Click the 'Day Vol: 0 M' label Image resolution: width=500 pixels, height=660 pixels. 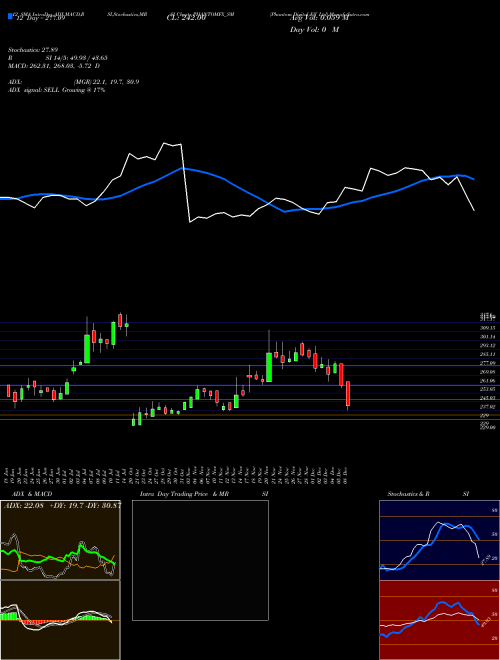coord(314,29)
